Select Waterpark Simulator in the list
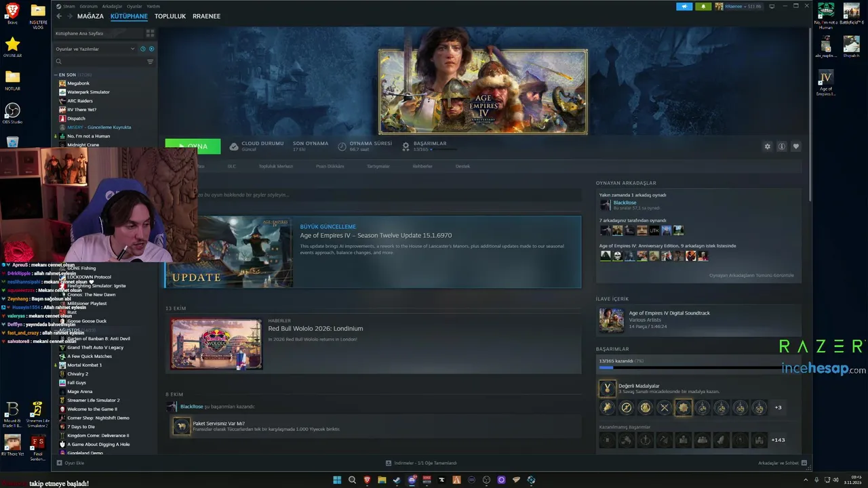 88,92
